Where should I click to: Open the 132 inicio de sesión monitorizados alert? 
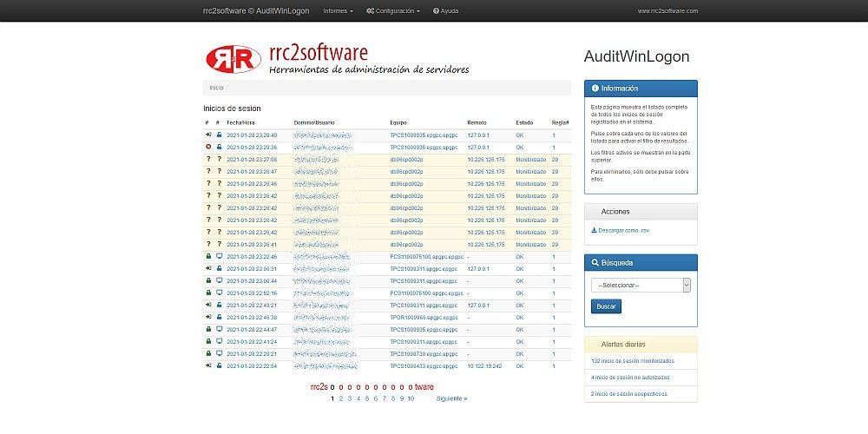(633, 361)
